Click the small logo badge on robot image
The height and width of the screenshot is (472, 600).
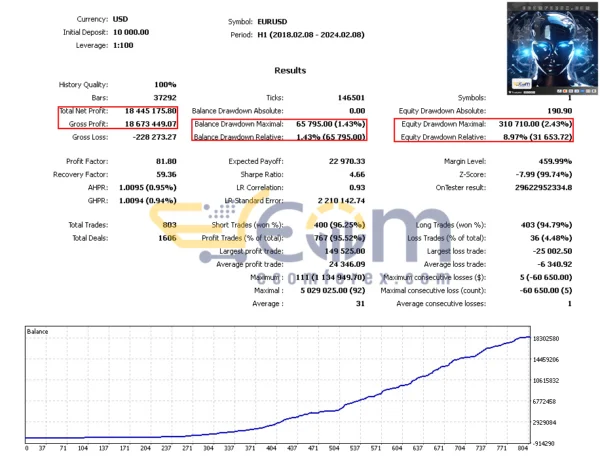click(x=520, y=84)
